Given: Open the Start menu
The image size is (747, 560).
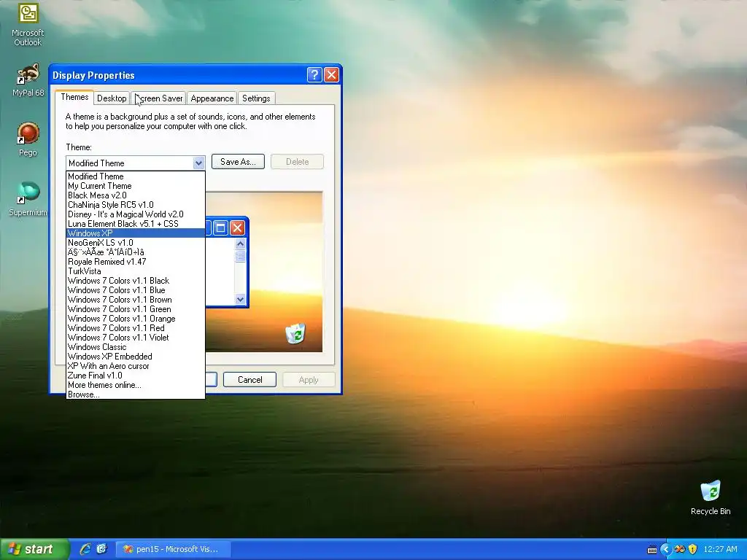Looking at the screenshot, I should pyautogui.click(x=34, y=549).
